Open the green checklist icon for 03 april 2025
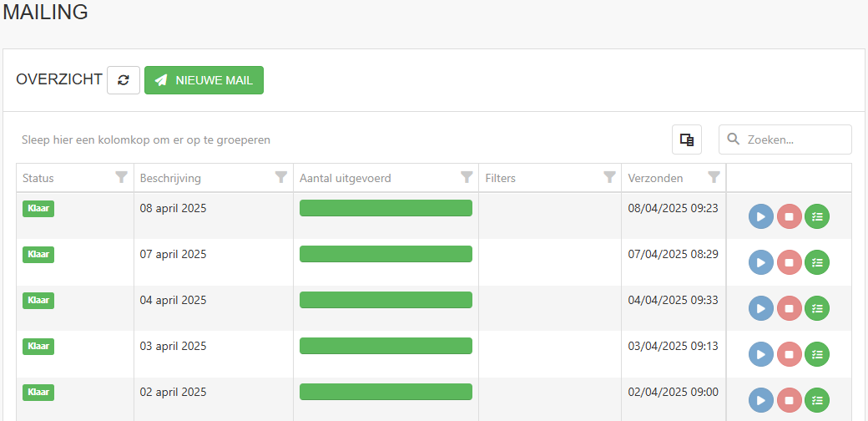Screen dimensions: 868x421 click(817, 354)
